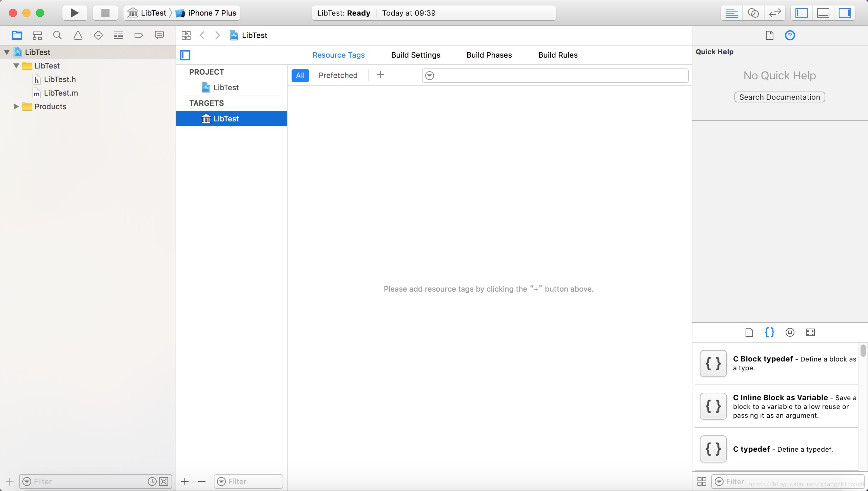This screenshot has height=491, width=868.
Task: Go forward in editor history
Action: click(x=218, y=35)
